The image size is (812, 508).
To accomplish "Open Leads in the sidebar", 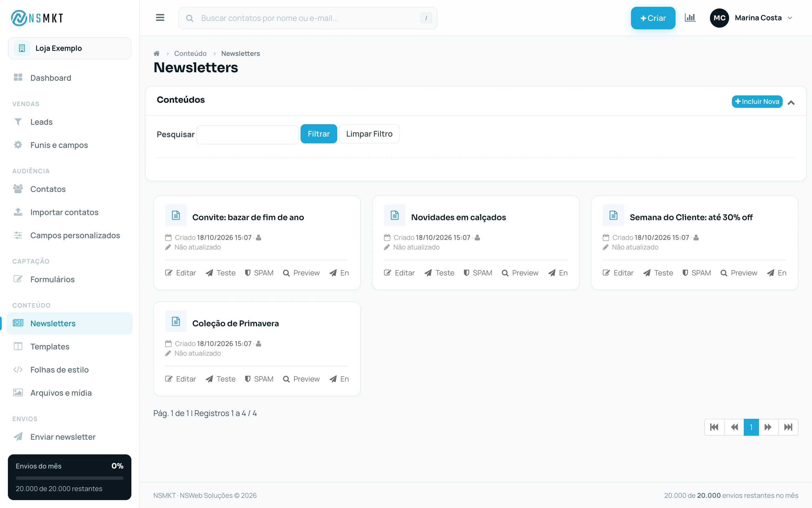I will (69, 122).
